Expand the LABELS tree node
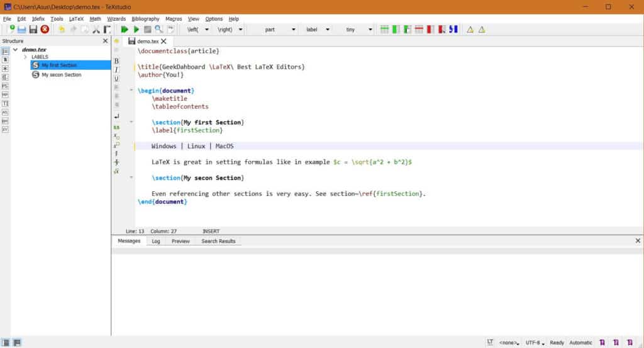 coord(25,57)
